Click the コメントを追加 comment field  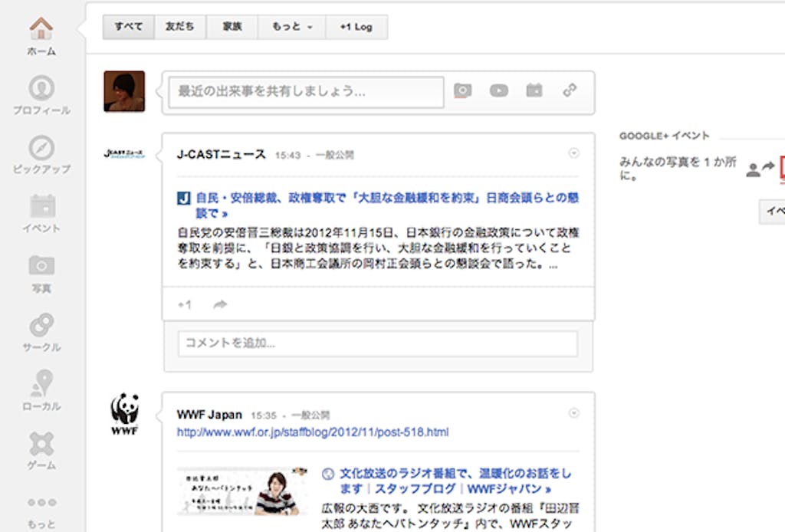click(377, 343)
